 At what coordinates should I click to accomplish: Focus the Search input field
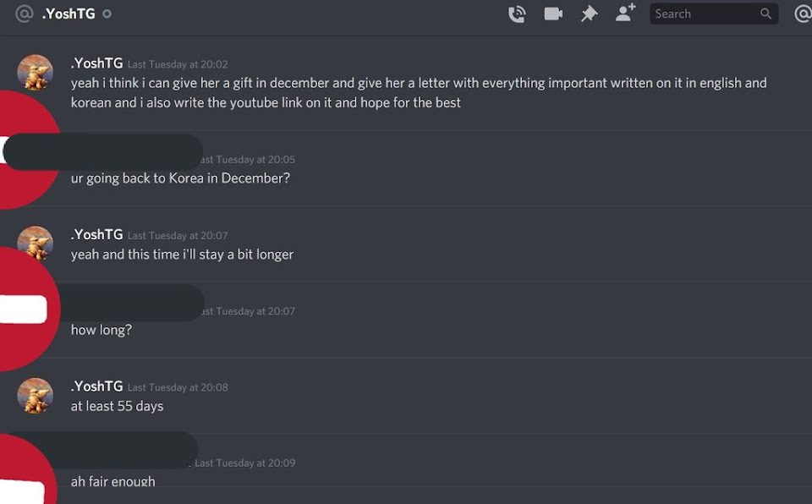pyautogui.click(x=714, y=14)
